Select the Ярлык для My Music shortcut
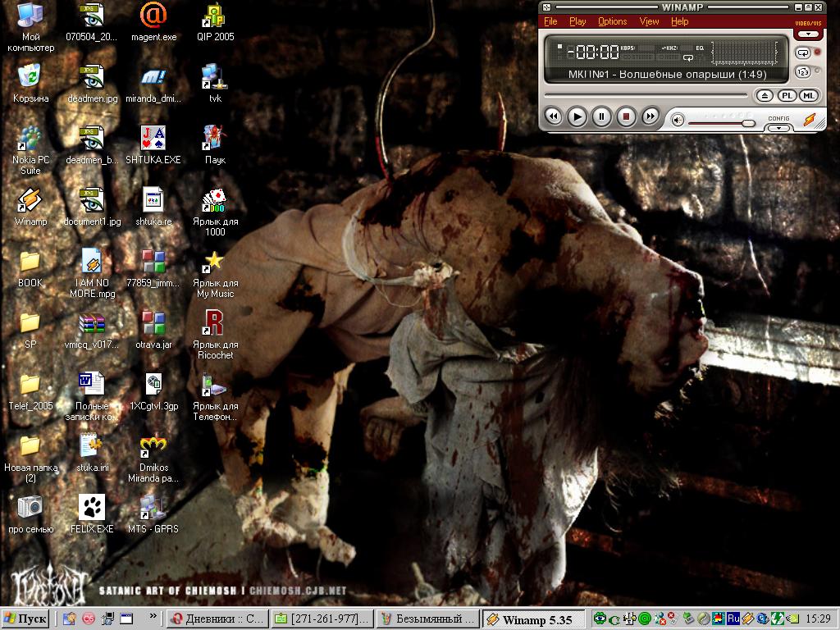Screen dimensions: 840x630 (216, 274)
